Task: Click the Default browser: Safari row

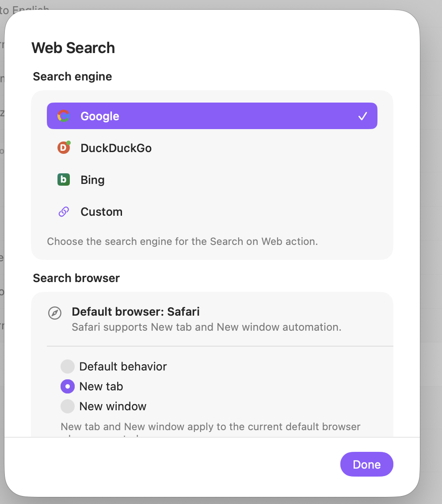Action: [x=212, y=319]
